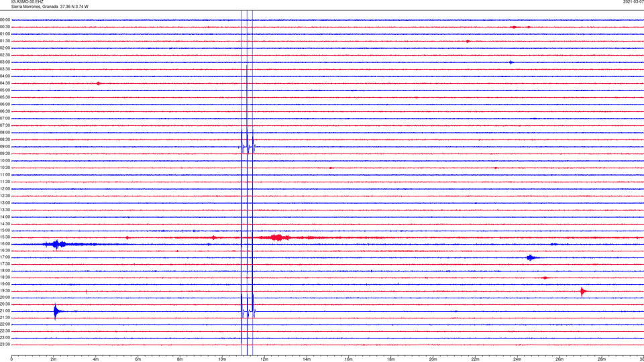This screenshot has width=644, height=362.
Task: Select the 00:30 time row label
Action: point(5,27)
